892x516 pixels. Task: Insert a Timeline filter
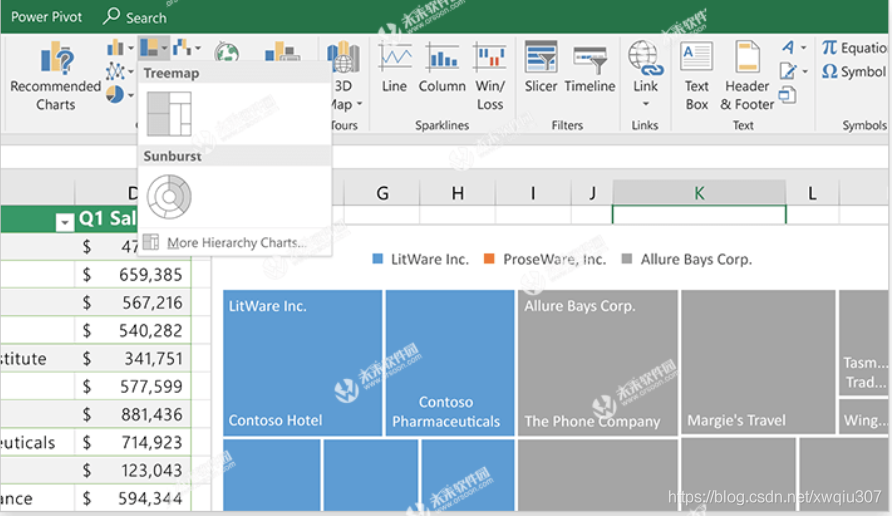(x=590, y=67)
